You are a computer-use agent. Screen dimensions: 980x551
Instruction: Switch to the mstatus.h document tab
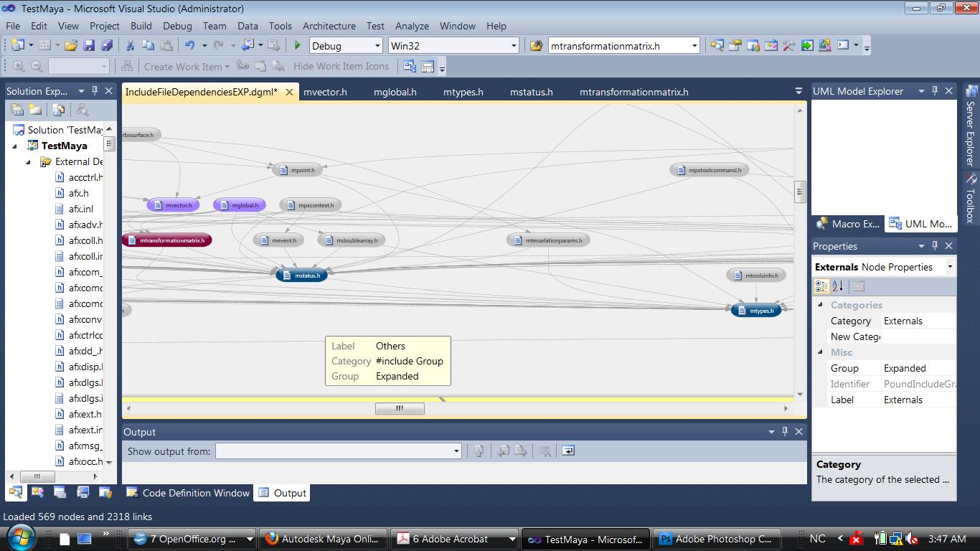pyautogui.click(x=532, y=92)
